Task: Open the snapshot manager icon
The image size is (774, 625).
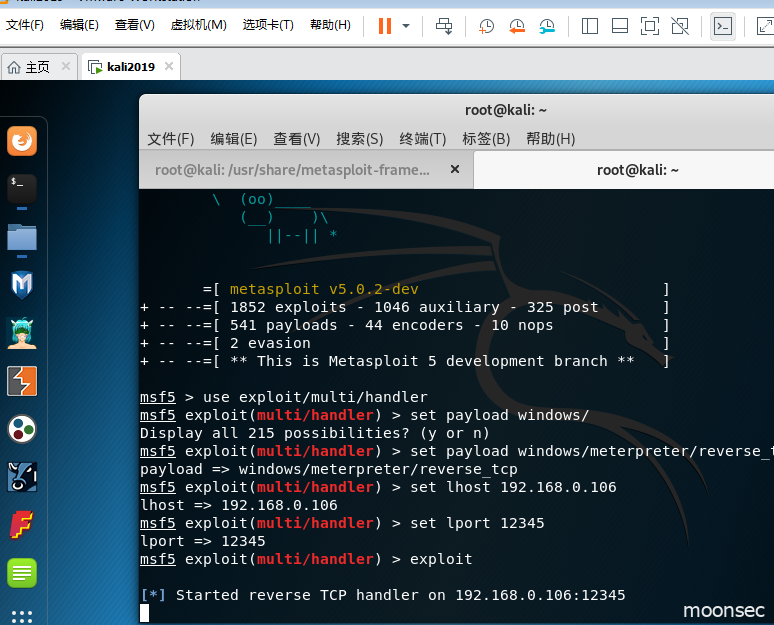Action: [x=547, y=26]
